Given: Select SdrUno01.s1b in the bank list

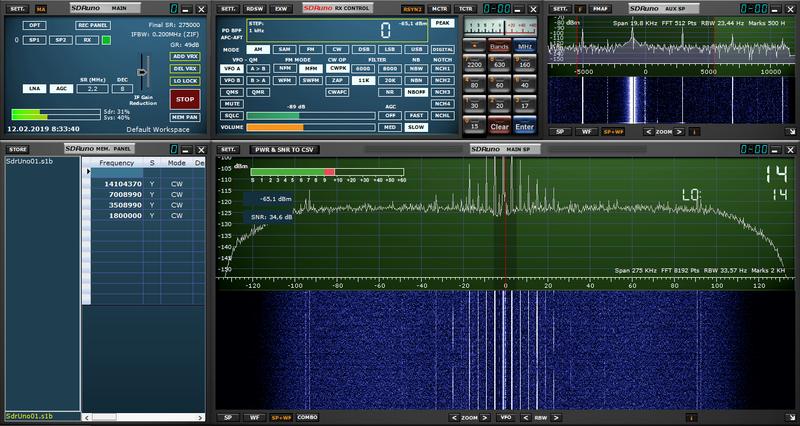Looking at the screenshot, I should point(30,161).
